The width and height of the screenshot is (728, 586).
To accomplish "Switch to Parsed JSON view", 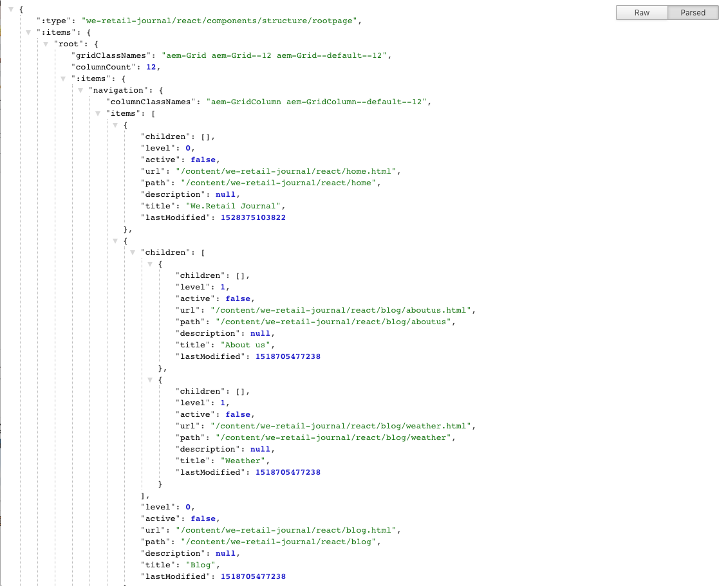I will click(693, 12).
